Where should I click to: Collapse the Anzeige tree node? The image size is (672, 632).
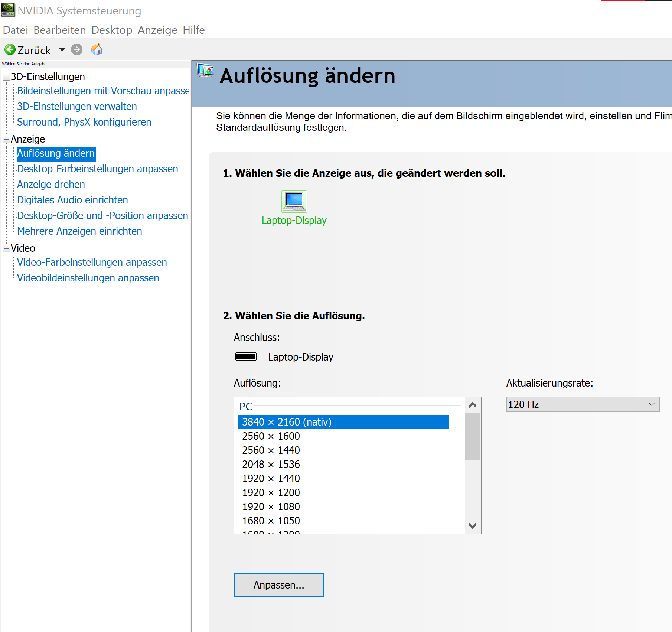[x=6, y=139]
